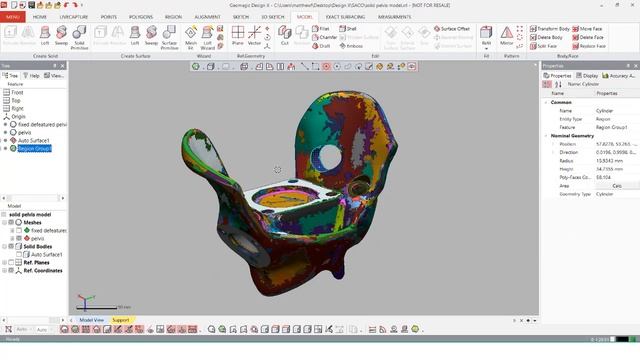Select Loft tool in Create Surface group
This screenshot has width=640, height=360.
point(135,36)
